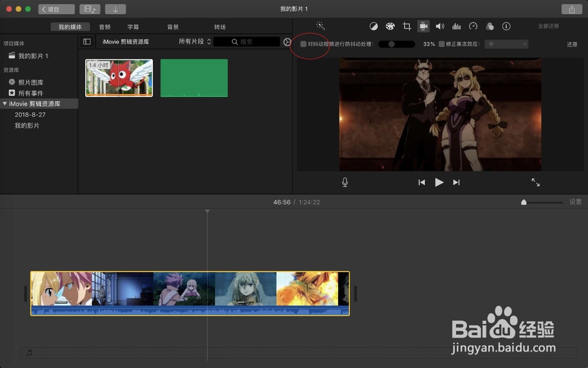Viewport: 588px width, 368px height.
Task: Play fullscreen with the expand arrows
Action: click(536, 182)
